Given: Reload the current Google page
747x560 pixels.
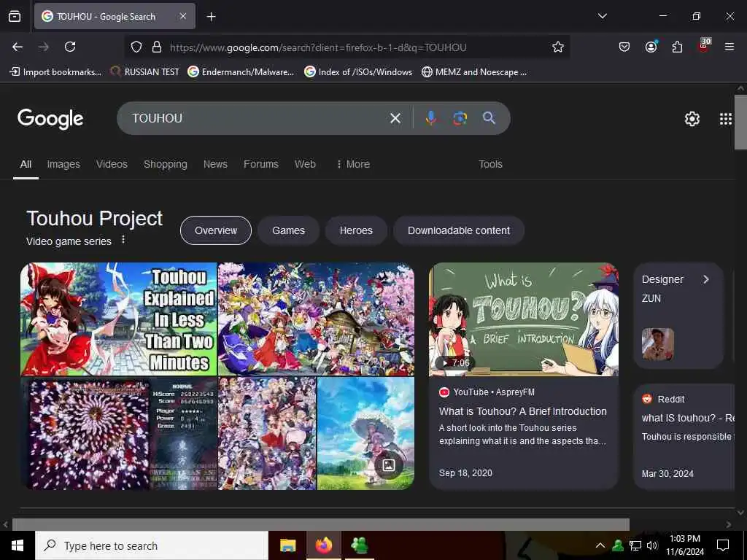Looking at the screenshot, I should click(70, 47).
